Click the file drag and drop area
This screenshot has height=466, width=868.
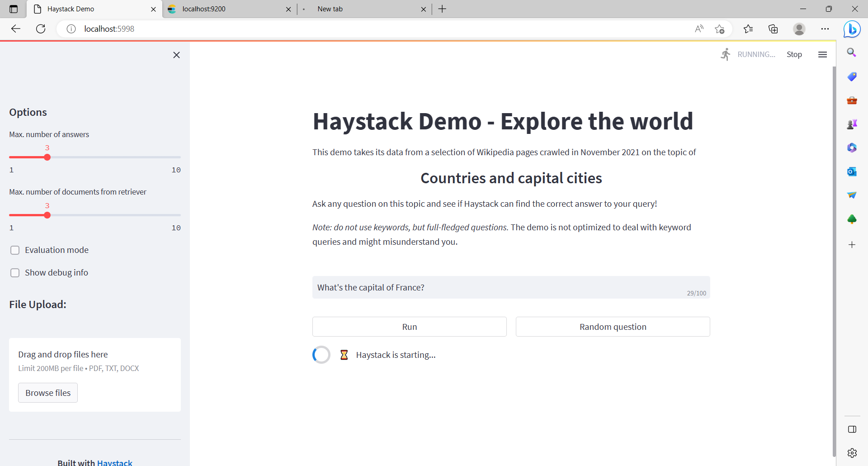click(x=95, y=375)
